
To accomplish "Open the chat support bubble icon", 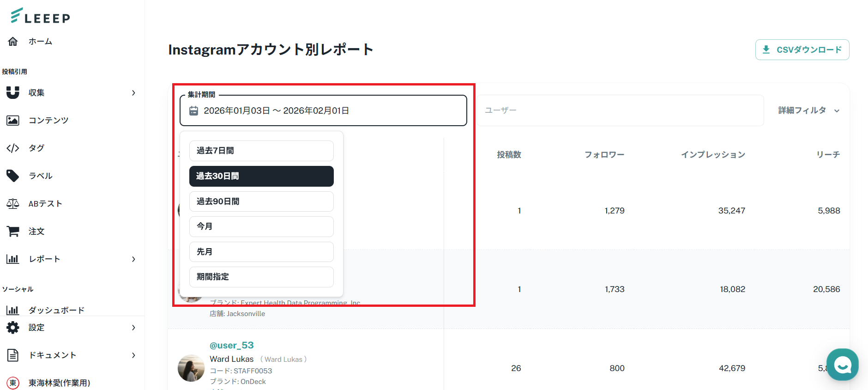I will (842, 365).
